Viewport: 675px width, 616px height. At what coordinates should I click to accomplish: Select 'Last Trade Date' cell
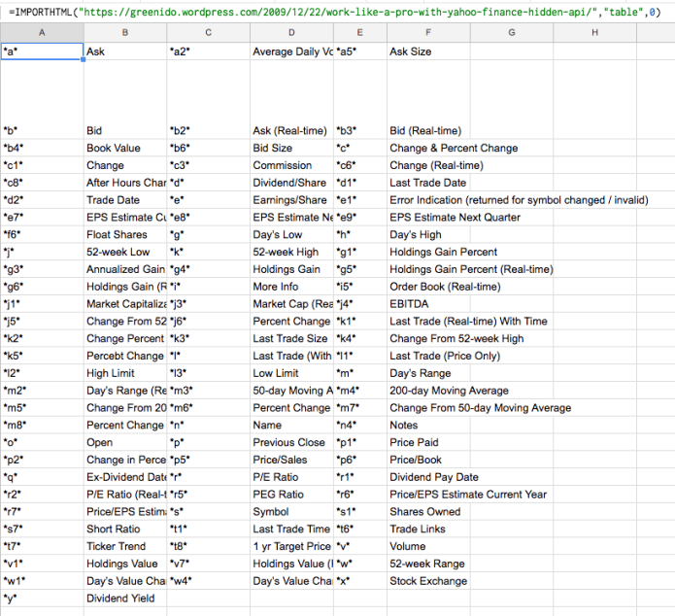[428, 183]
